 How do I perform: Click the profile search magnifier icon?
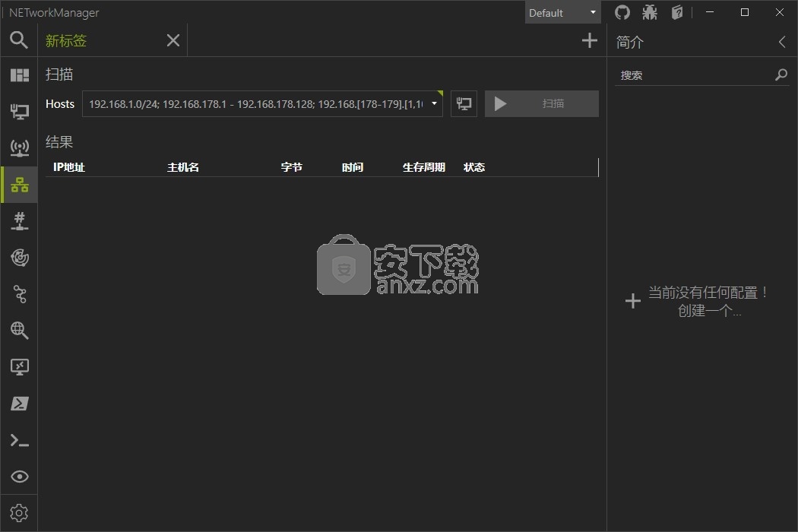pyautogui.click(x=781, y=75)
